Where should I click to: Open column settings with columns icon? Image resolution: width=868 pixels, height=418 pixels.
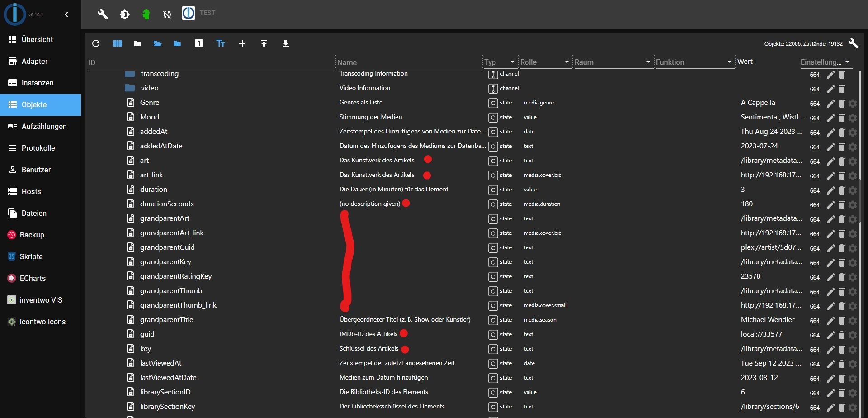click(x=118, y=43)
